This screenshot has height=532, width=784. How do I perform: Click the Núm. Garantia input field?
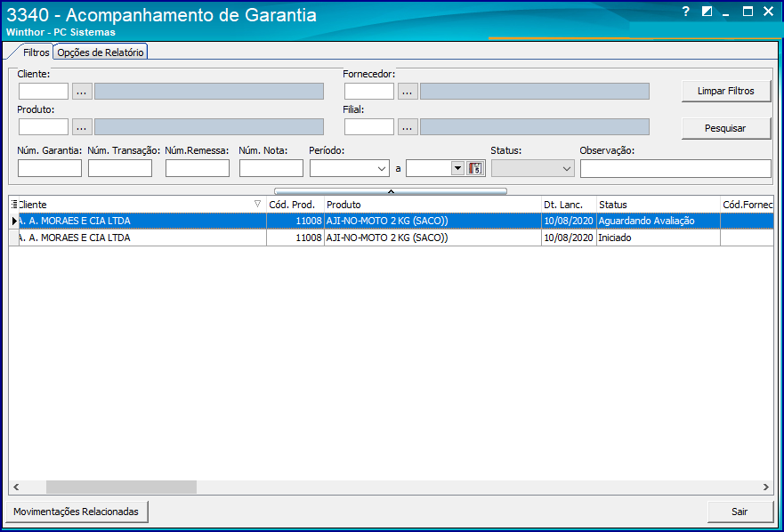(x=50, y=168)
